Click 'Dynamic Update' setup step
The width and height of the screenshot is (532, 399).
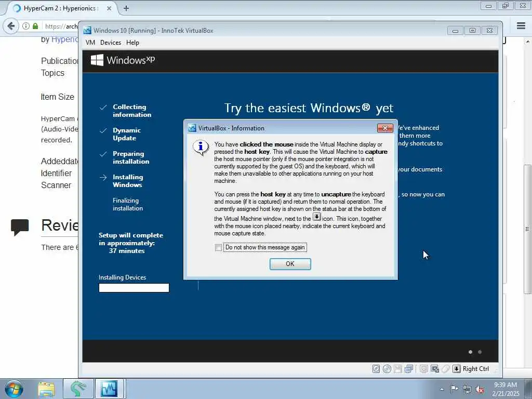point(127,134)
